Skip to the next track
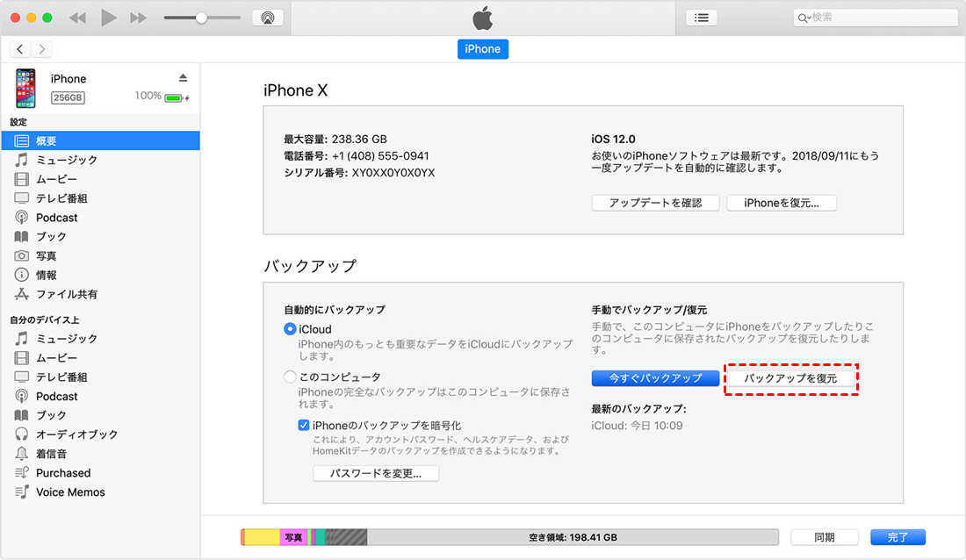The image size is (966, 560). (138, 18)
